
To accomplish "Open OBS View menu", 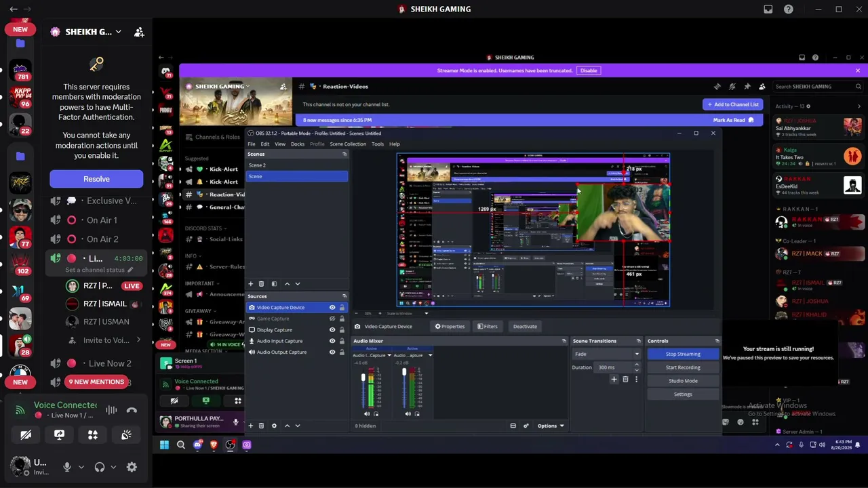I will (x=280, y=144).
